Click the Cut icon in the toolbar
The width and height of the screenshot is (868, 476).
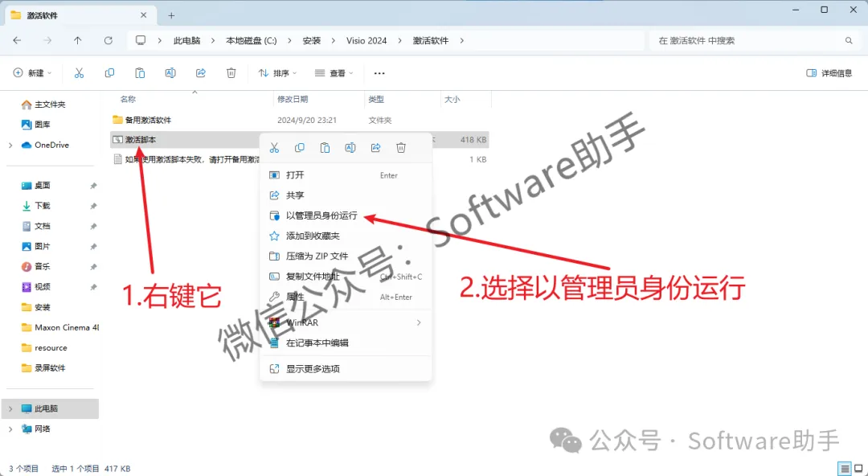tap(79, 73)
